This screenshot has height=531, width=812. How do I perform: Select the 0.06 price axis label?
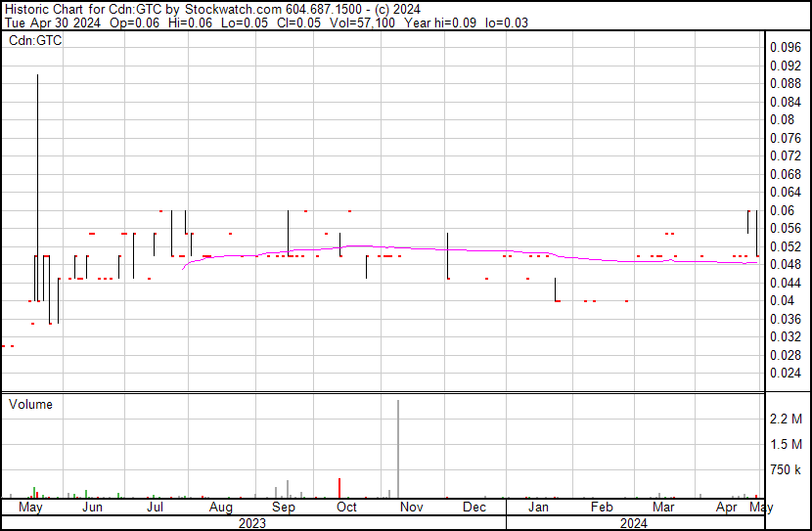click(x=782, y=210)
